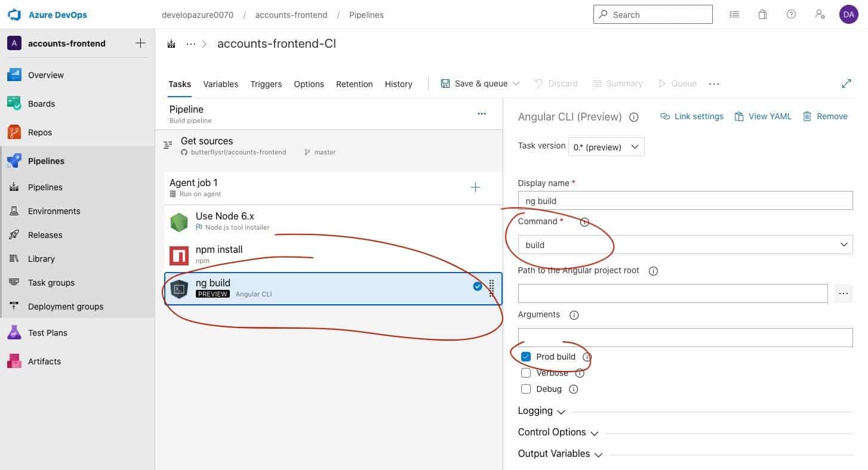Select the Tasks tab

(180, 84)
